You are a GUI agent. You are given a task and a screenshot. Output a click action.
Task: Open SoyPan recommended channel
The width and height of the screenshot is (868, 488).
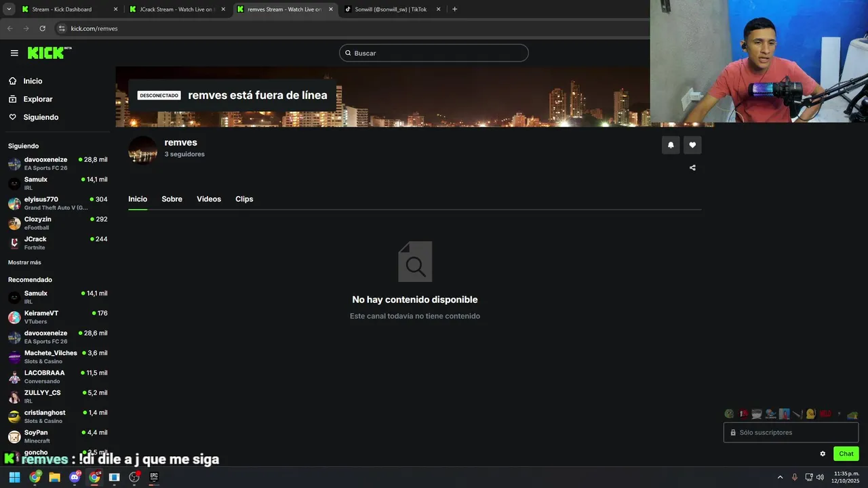(58, 436)
